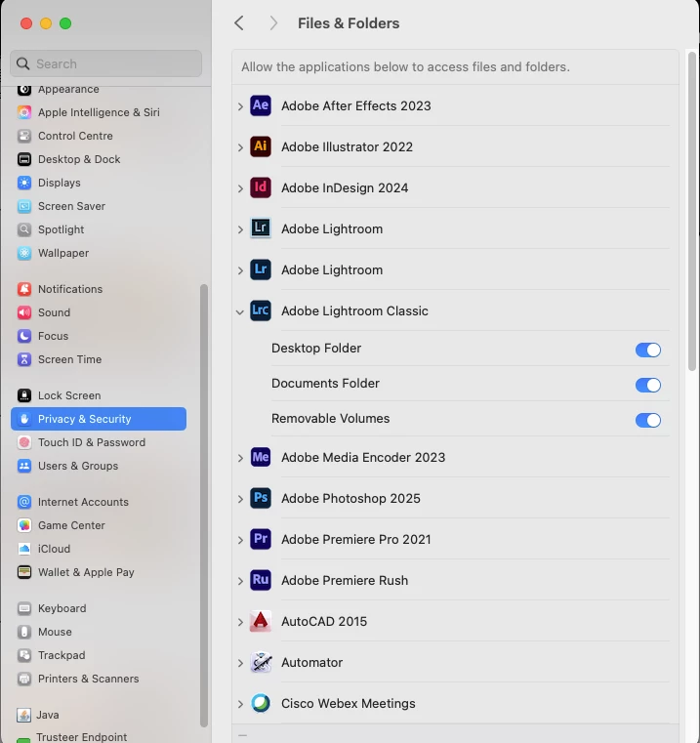This screenshot has height=743, width=700.
Task: Toggle Removable Volumes access for Lightroom Classic
Action: point(648,420)
